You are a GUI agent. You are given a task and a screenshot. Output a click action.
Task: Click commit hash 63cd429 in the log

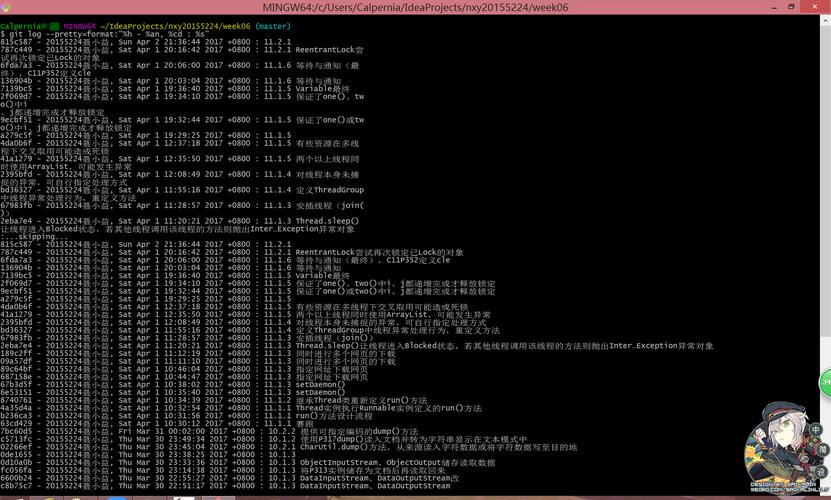pos(17,423)
